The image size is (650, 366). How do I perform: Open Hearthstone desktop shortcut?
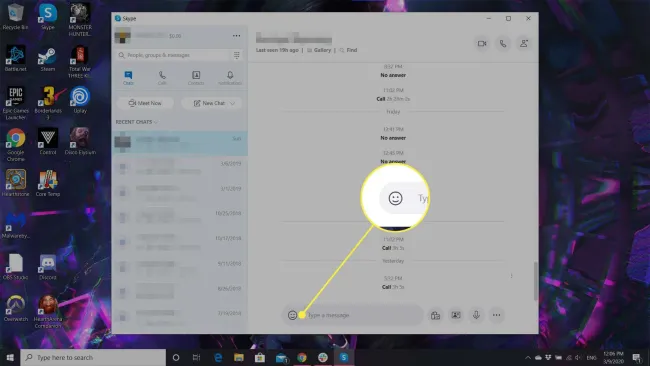click(15, 184)
